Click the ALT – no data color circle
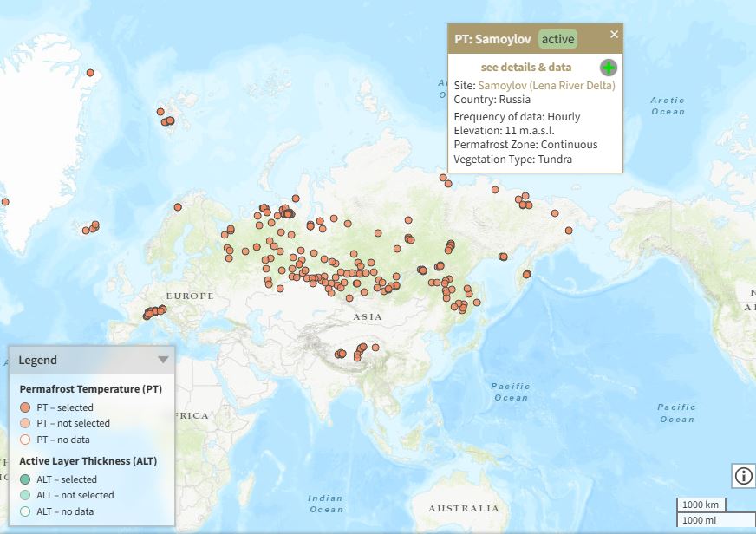The height and width of the screenshot is (534, 756). click(x=26, y=511)
